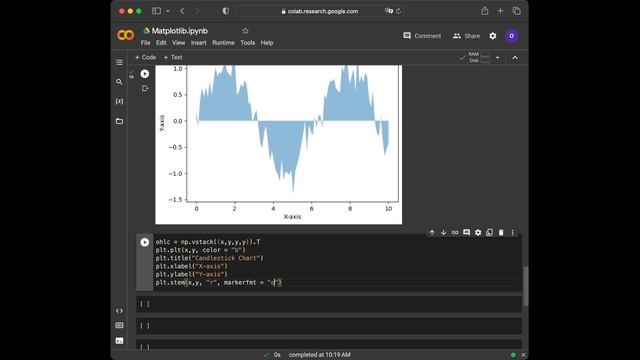Open the Safari share sheet
Viewport: 640px width, 360px height.
[484, 11]
